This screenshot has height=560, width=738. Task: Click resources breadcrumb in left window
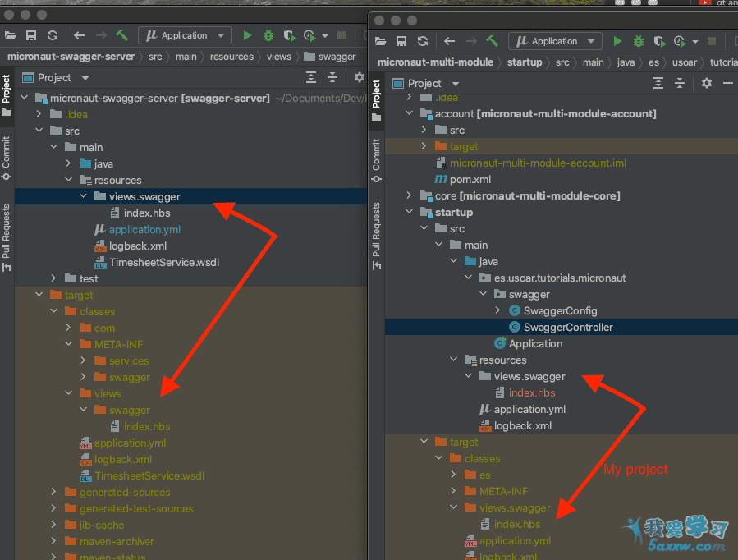[231, 57]
